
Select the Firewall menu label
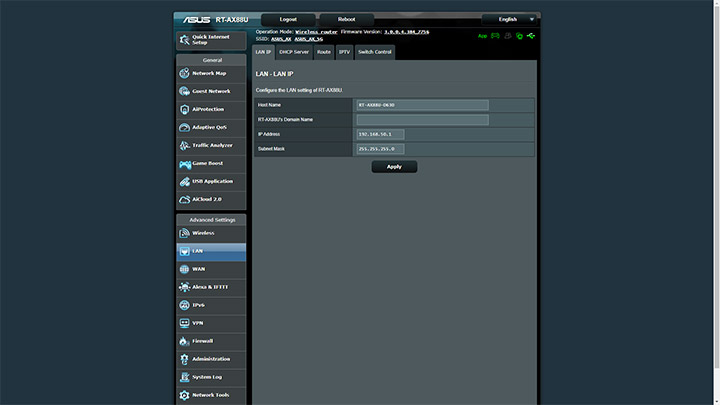[202, 341]
